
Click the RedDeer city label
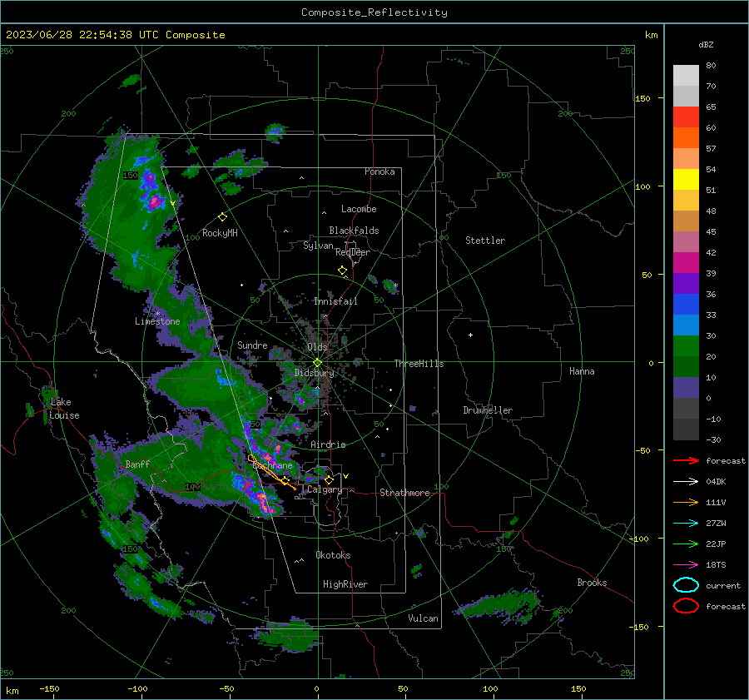353,252
